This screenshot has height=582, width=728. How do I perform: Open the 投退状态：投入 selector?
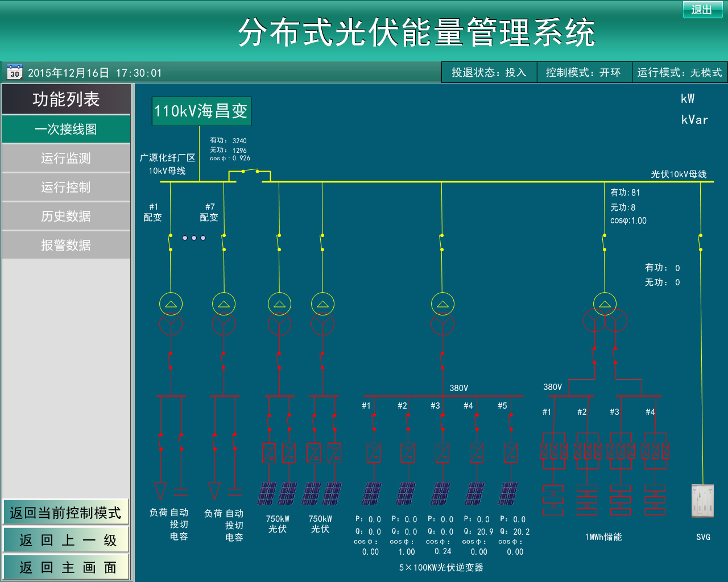coord(488,72)
